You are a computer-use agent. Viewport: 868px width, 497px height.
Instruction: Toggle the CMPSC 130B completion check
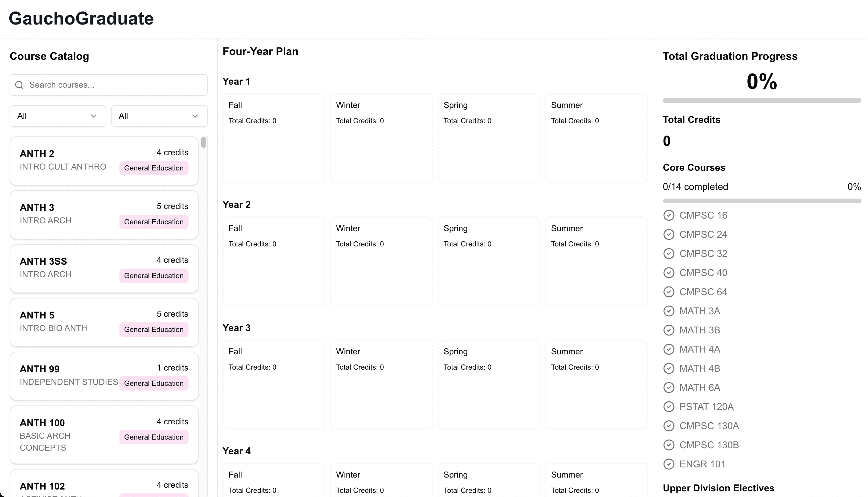[668, 445]
